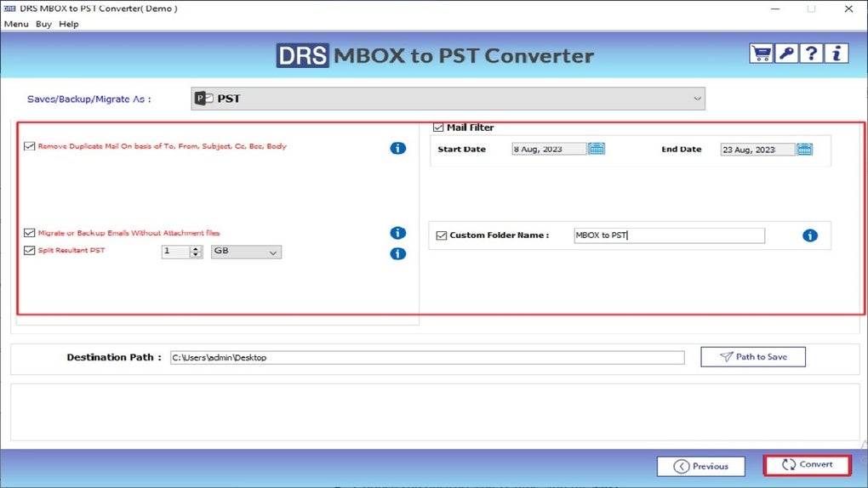The image size is (868, 488).
Task: Expand the Saves/Backup/Migrate As PST dropdown
Action: coord(448,99)
